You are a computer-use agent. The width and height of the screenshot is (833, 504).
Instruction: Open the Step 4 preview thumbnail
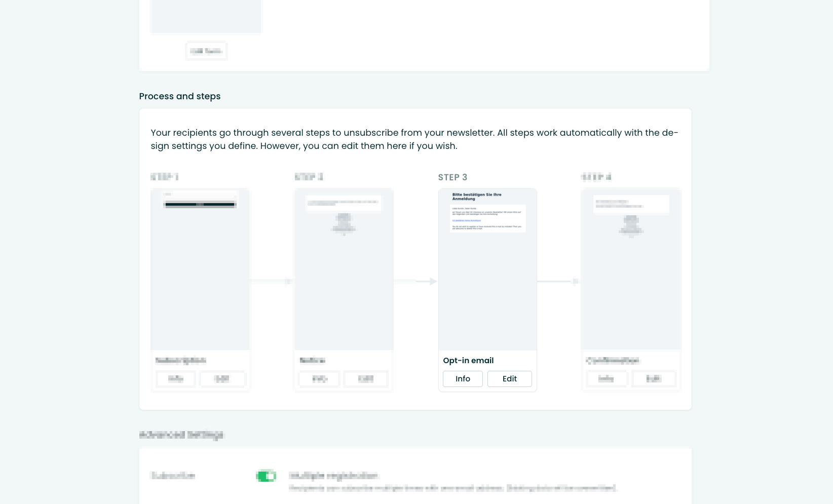[x=631, y=269]
